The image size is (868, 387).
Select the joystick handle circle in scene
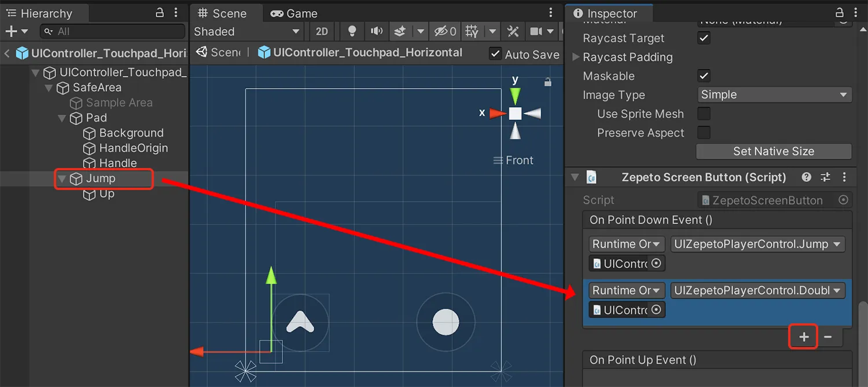point(446,322)
